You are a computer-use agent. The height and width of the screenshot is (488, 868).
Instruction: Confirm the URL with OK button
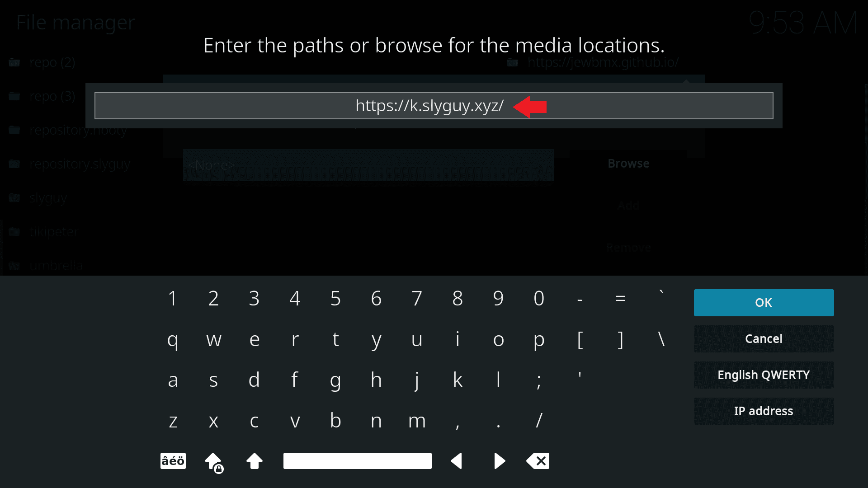(x=764, y=303)
